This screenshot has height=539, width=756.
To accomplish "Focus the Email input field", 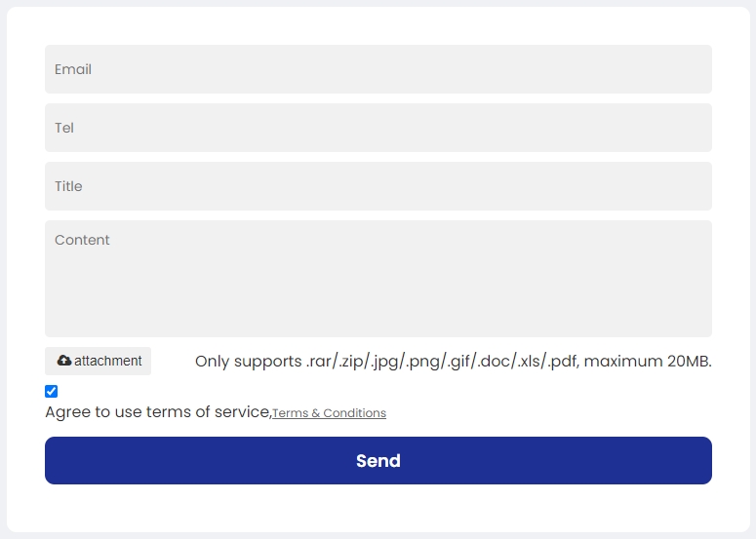I will pyautogui.click(x=378, y=69).
